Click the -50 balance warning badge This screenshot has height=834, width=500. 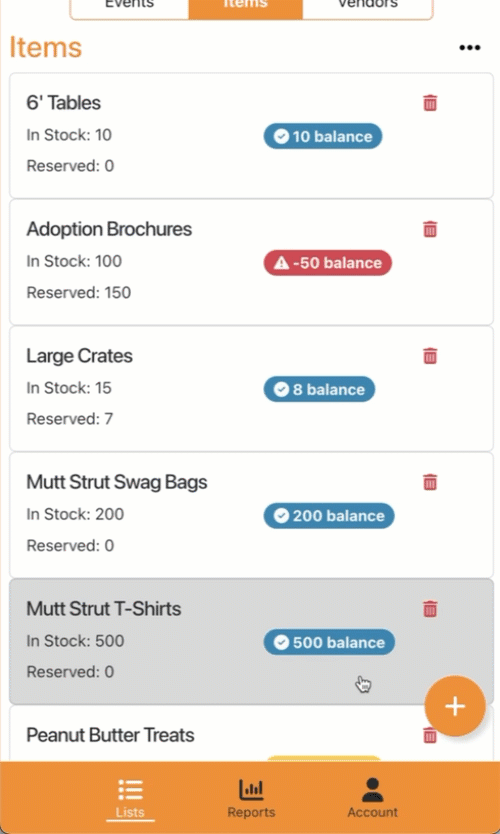click(x=328, y=263)
